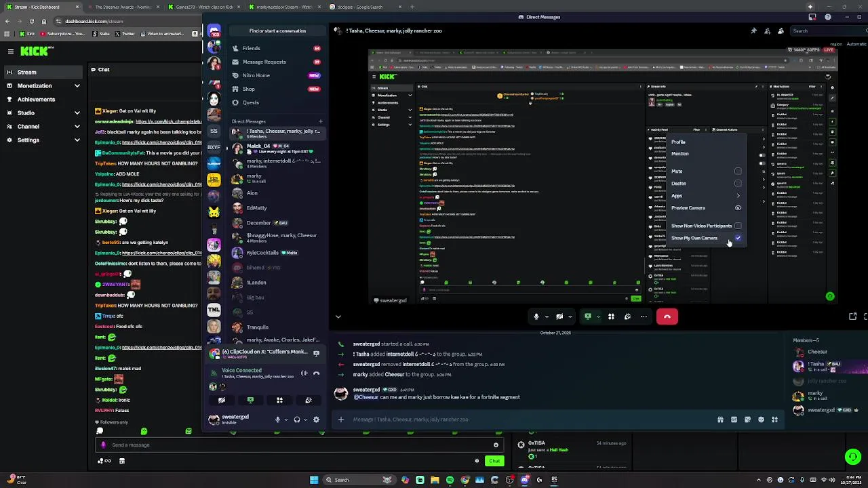Open camera options arrow in call controls
This screenshot has width=868, height=488.
point(570,317)
